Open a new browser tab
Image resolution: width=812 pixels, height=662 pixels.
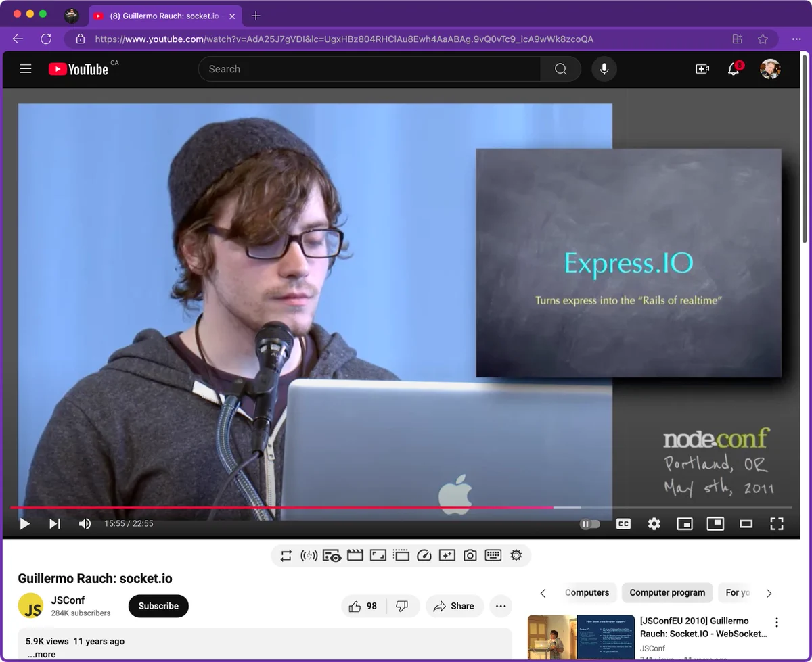point(256,16)
